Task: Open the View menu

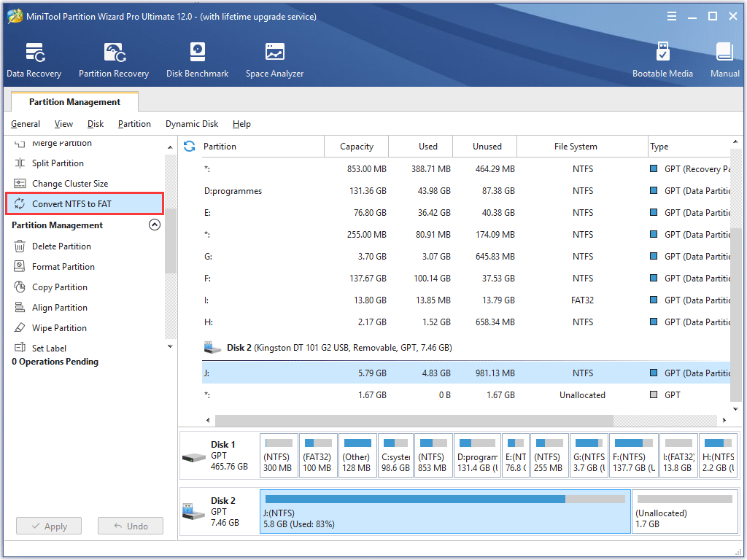Action: pos(63,124)
